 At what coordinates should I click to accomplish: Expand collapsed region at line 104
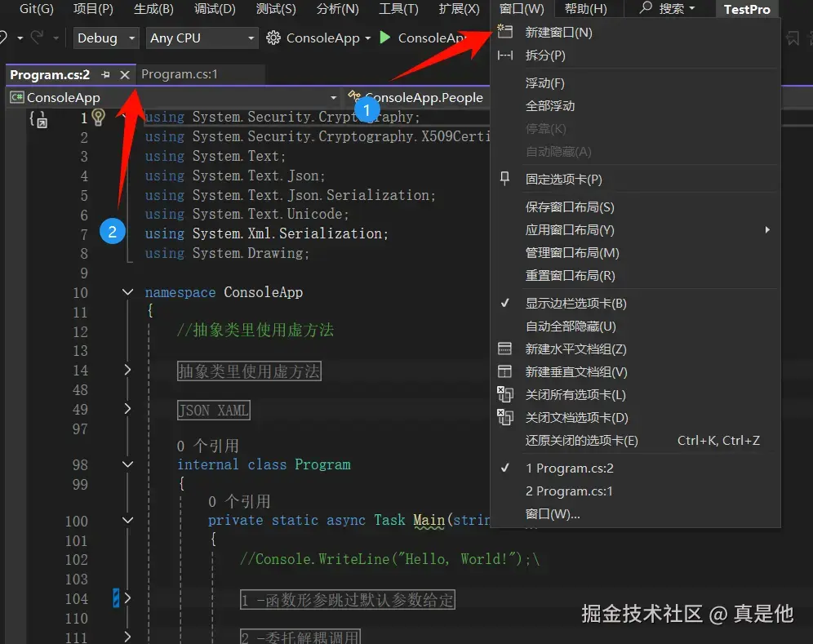pyautogui.click(x=127, y=598)
